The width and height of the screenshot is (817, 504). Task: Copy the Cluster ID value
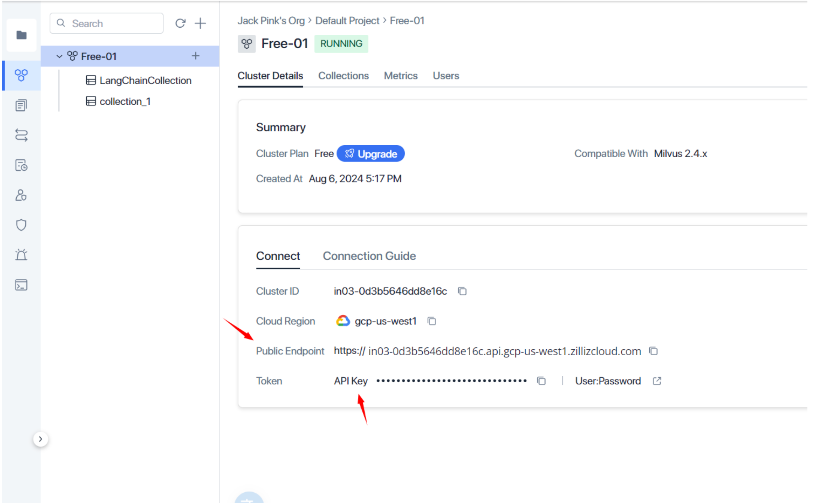pyautogui.click(x=462, y=291)
